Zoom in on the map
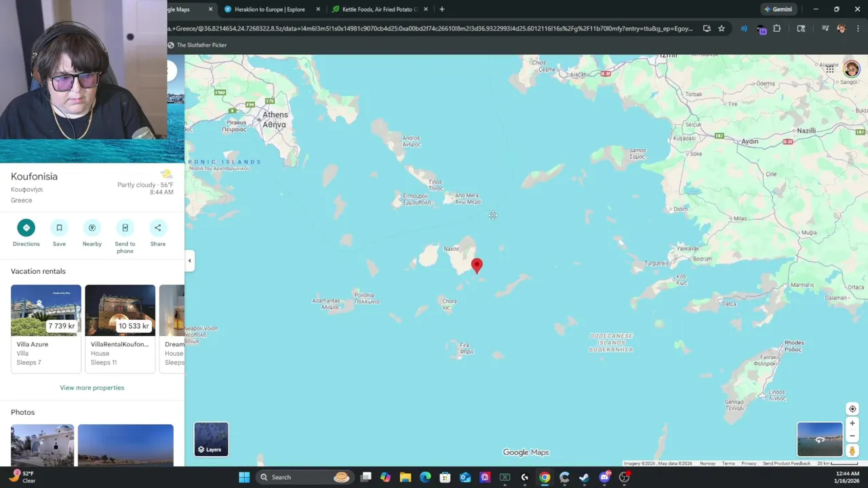868x488 pixels. coord(852,424)
